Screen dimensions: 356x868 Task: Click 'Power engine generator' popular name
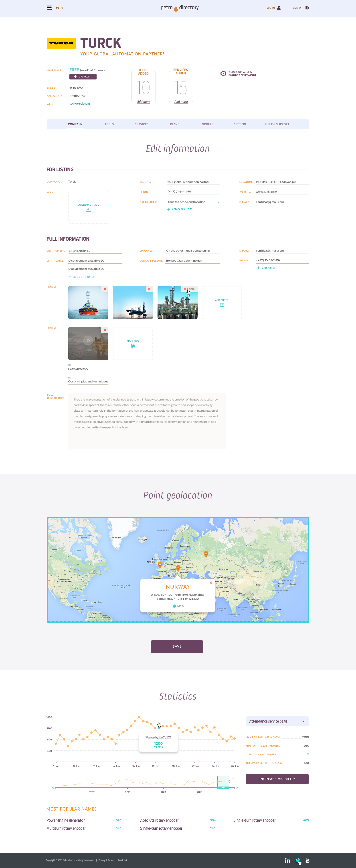coord(66,820)
